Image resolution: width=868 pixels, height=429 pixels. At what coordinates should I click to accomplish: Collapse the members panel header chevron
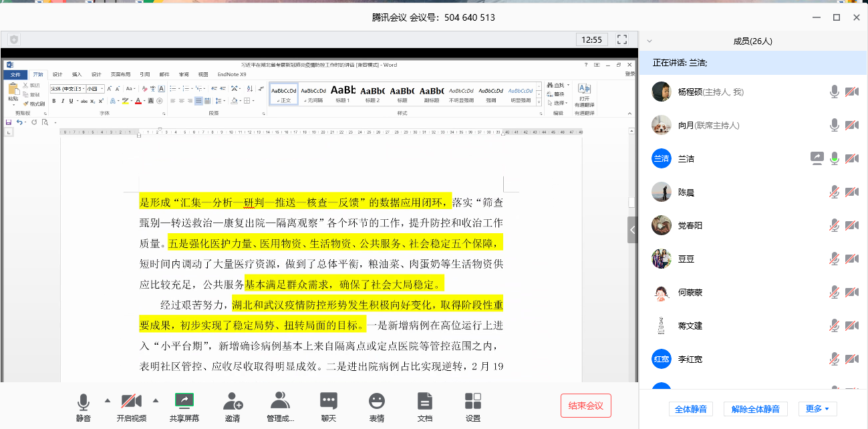click(x=649, y=41)
